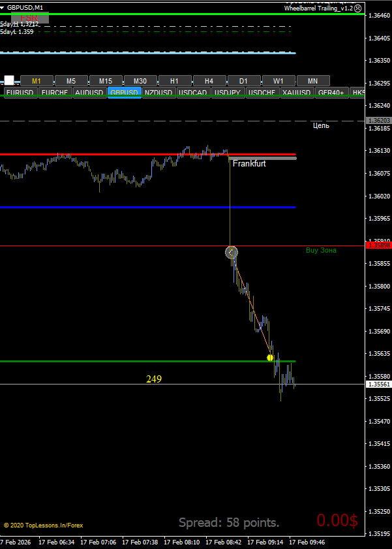Select the USDCHF symbol button
This screenshot has height=549, width=392.
pyautogui.click(x=262, y=93)
